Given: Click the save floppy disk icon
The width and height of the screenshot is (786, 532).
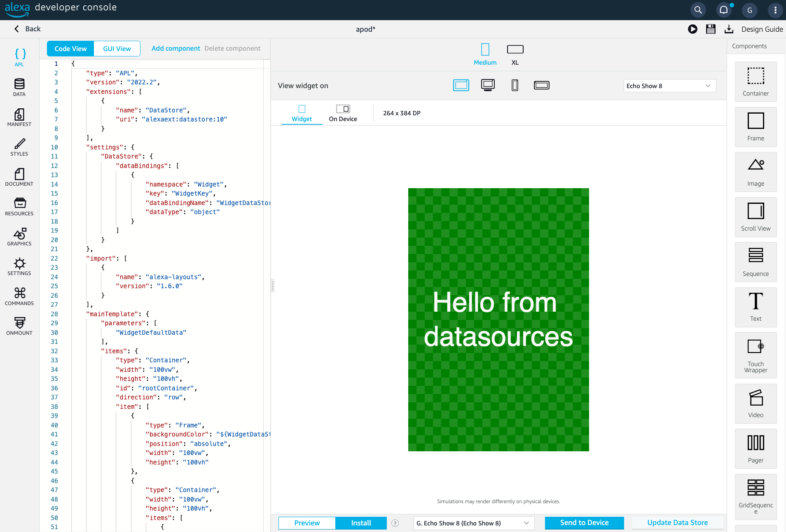Looking at the screenshot, I should coord(711,29).
